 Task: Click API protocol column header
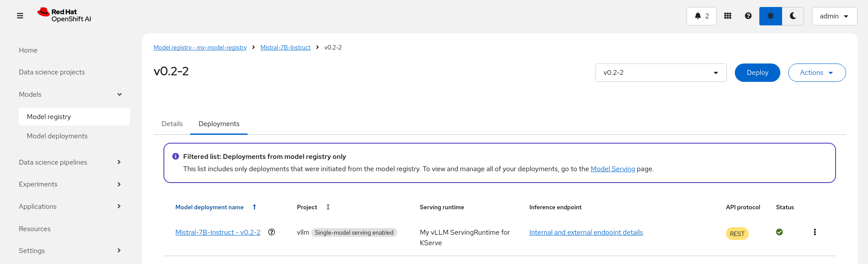[x=743, y=208]
